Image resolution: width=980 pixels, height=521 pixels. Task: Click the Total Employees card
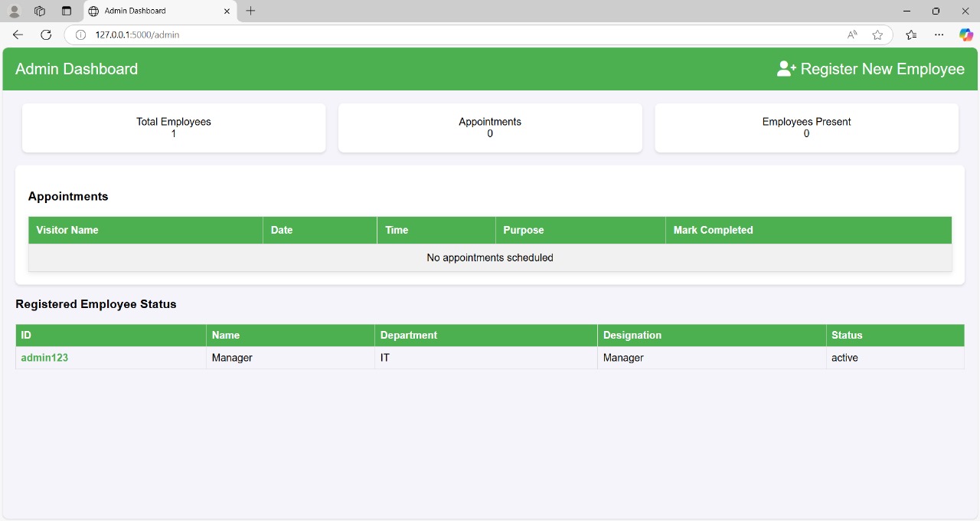[x=174, y=127]
